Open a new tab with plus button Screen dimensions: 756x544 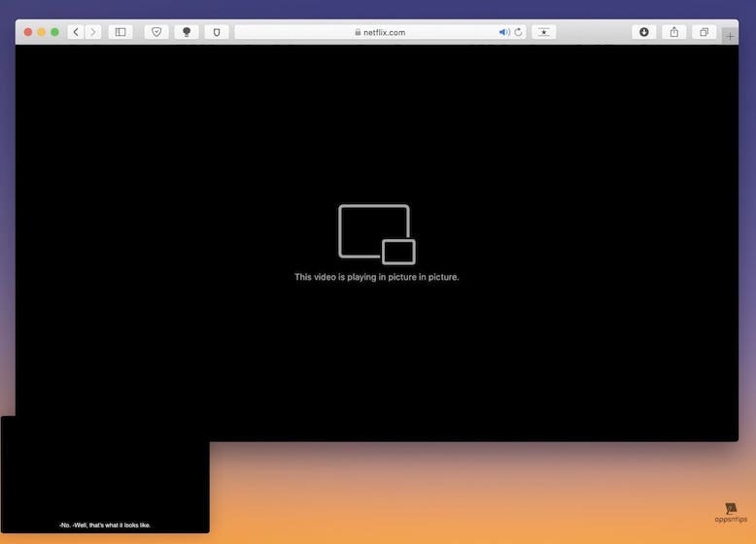click(x=730, y=36)
